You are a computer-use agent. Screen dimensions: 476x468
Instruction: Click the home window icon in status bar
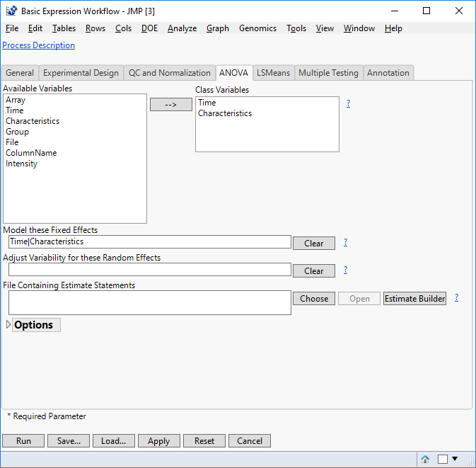pos(425,459)
